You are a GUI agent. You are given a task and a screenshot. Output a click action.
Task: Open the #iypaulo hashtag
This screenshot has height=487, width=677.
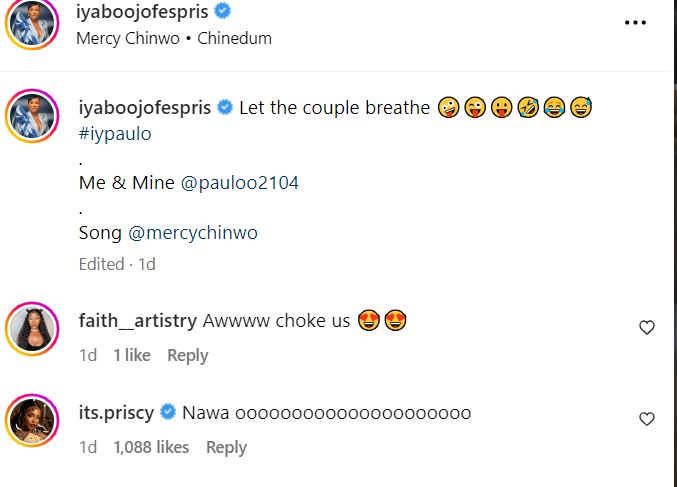[x=115, y=133]
